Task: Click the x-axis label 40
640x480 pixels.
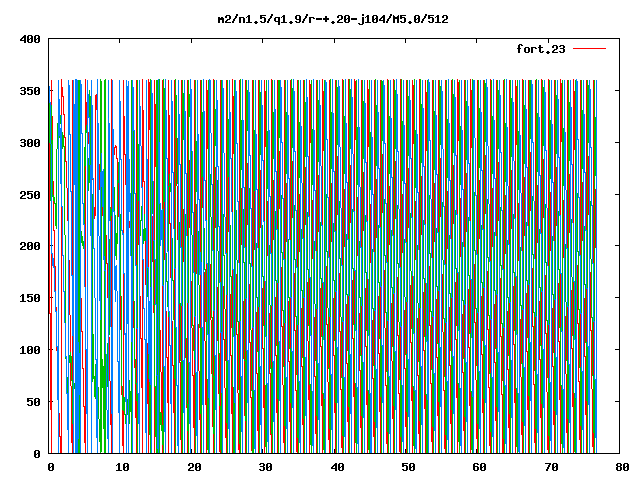Action: point(337,467)
